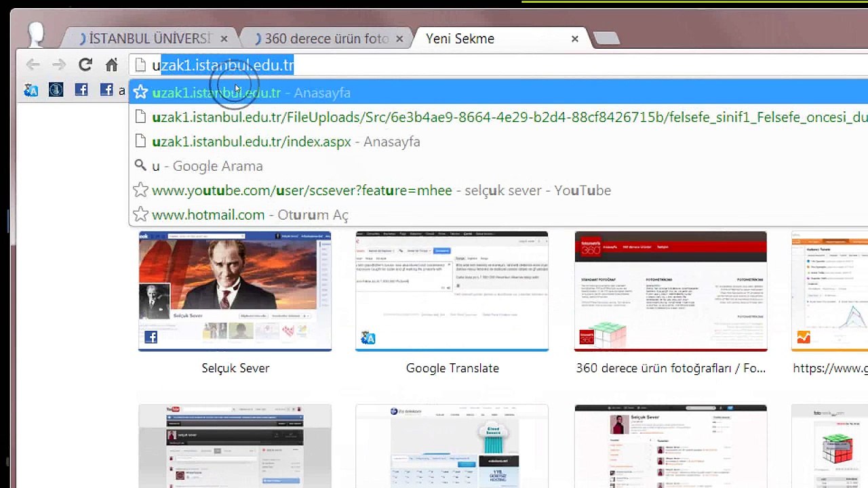Open the Rubik's cube site thumbnail
The height and width of the screenshot is (488, 868).
pyautogui.click(x=830, y=446)
